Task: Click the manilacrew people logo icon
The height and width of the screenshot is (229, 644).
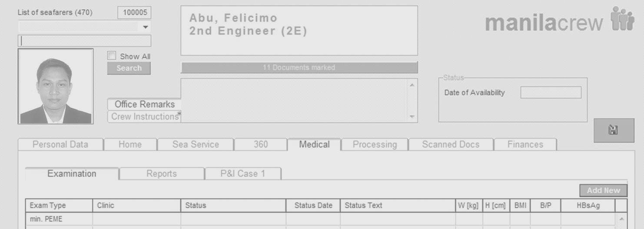Action: [622, 20]
